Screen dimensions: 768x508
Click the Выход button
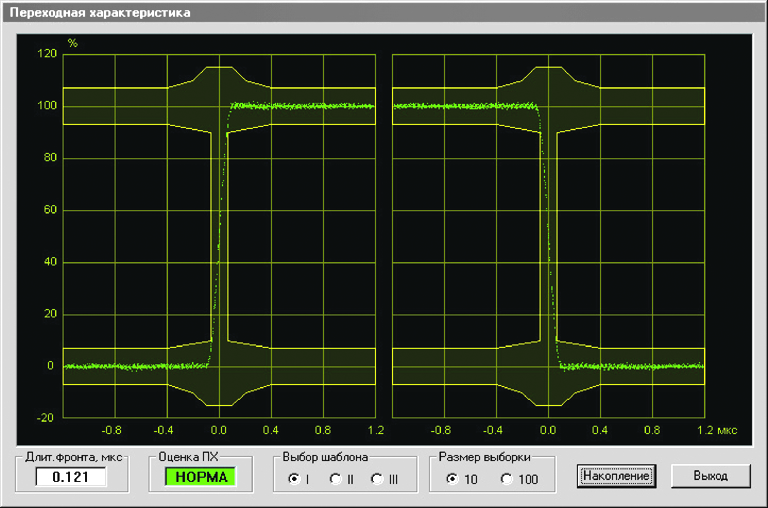(x=710, y=476)
